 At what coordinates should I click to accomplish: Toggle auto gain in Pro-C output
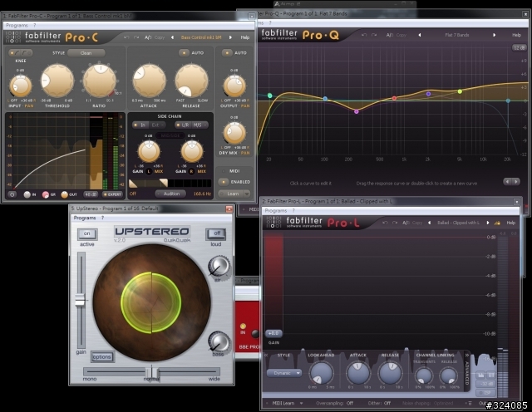click(227, 53)
